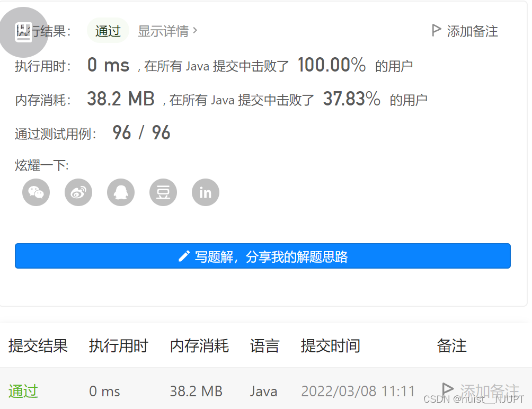Sort by the 内存消耗 column header
Image resolution: width=532 pixels, height=409 pixels.
(199, 346)
